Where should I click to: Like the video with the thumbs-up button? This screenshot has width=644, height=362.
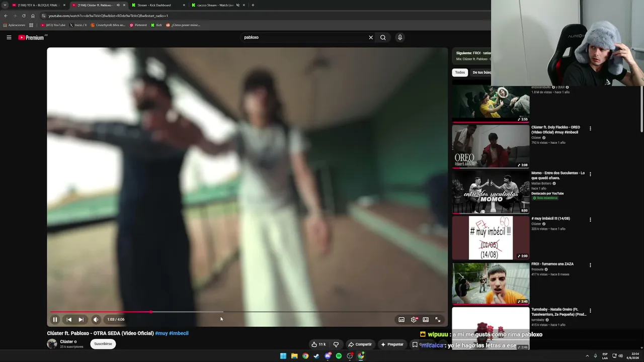tap(318, 344)
